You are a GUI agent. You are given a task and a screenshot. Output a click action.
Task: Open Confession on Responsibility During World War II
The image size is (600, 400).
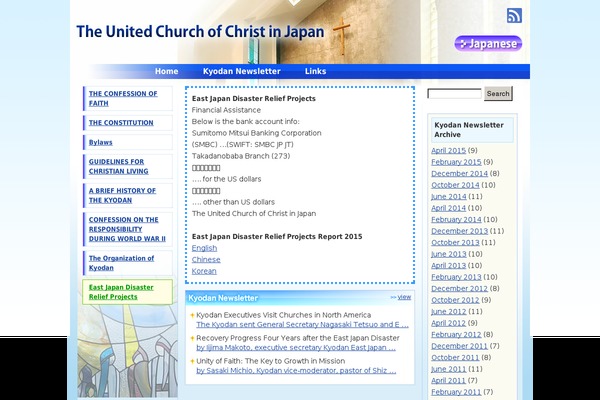click(127, 229)
